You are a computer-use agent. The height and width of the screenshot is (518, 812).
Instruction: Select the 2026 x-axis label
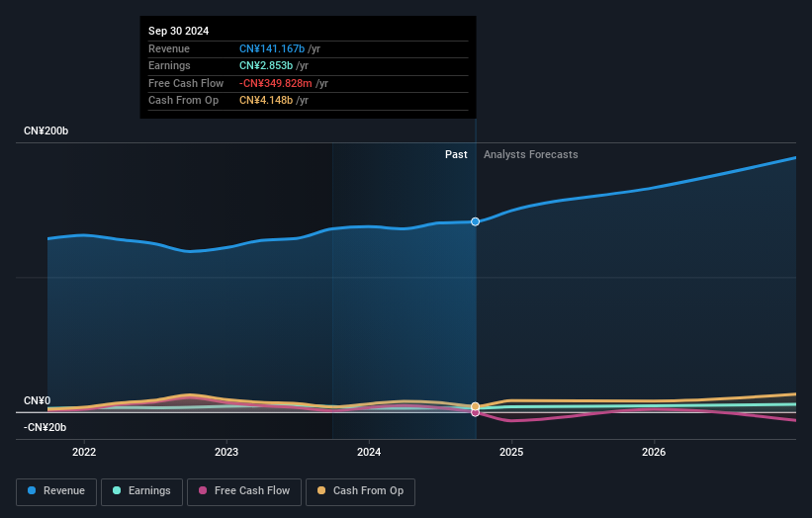click(x=654, y=452)
